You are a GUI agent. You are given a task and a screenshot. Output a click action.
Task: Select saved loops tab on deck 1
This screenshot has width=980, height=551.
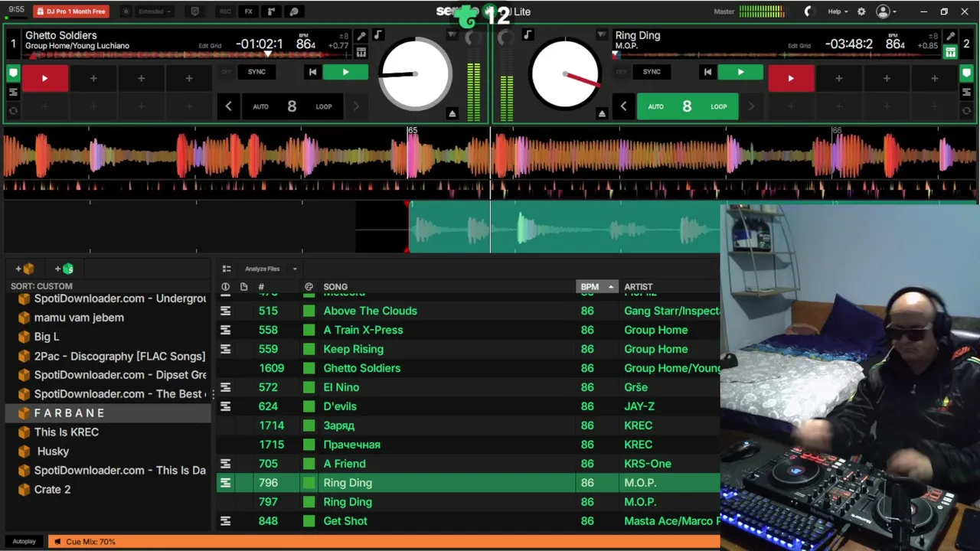[13, 92]
